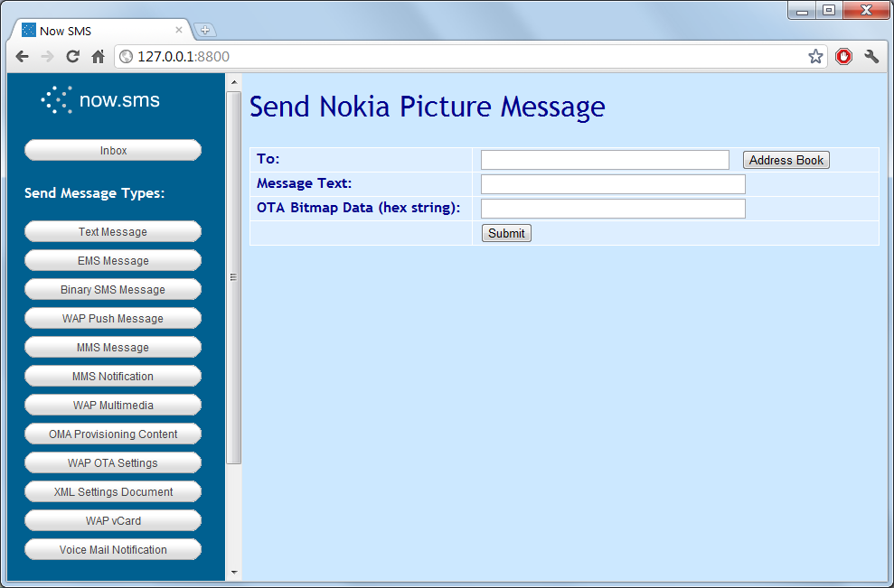Image resolution: width=894 pixels, height=588 pixels.
Task: Open WAP vCard form
Action: tap(113, 521)
